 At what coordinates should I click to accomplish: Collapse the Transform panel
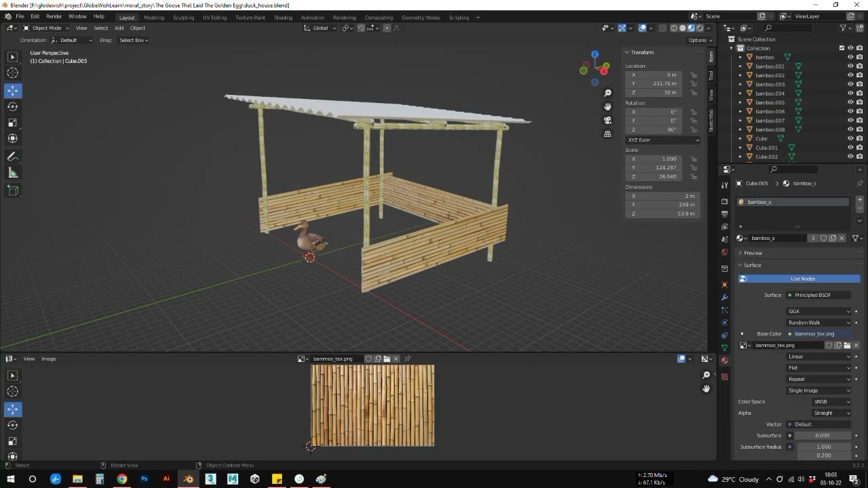[642, 52]
